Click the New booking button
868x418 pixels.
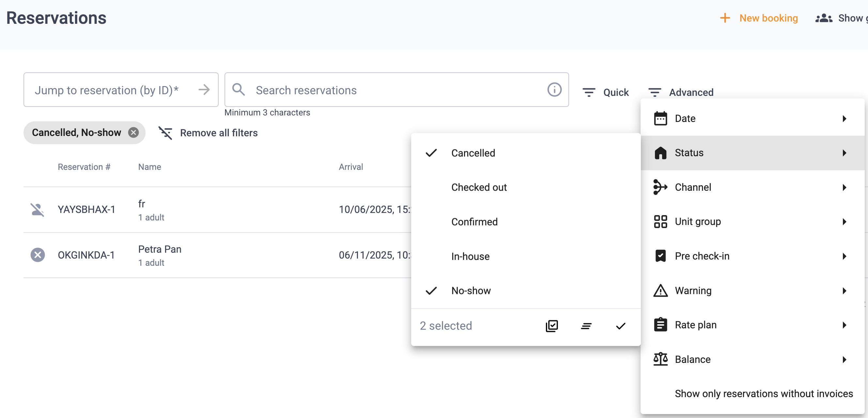758,18
